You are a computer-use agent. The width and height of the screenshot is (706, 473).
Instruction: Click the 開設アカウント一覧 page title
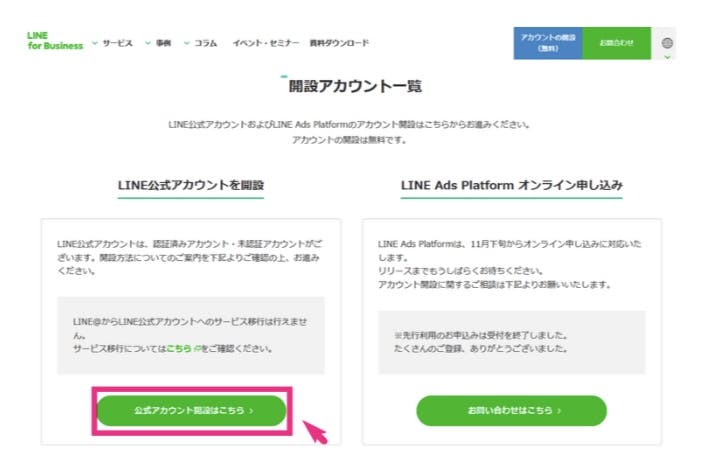click(x=352, y=87)
